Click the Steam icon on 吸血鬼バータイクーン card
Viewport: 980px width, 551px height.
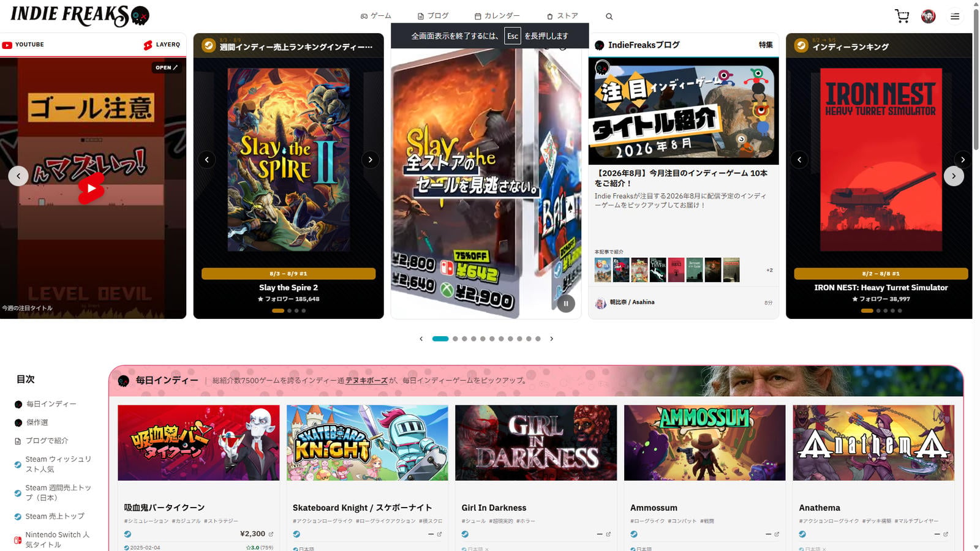point(127,534)
